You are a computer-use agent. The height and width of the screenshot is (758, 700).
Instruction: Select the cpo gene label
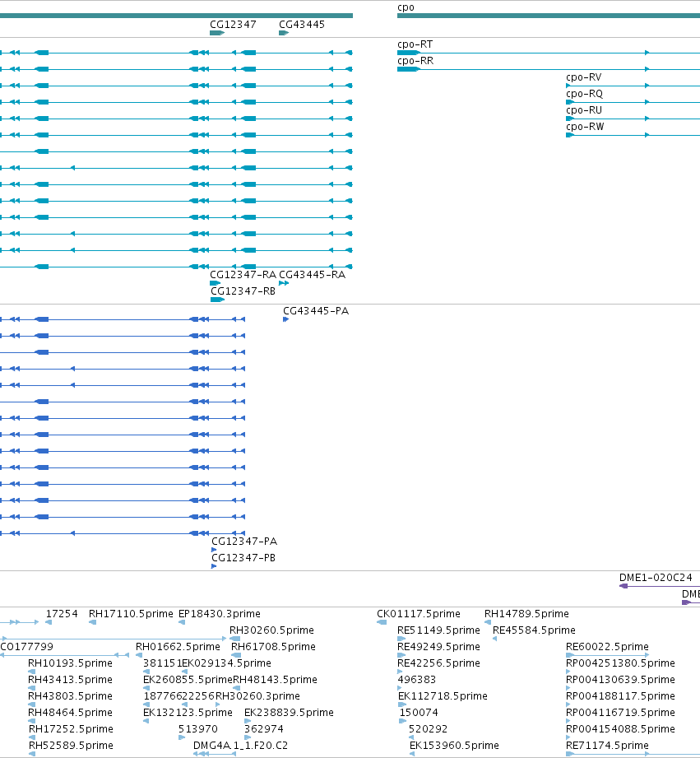coord(406,7)
